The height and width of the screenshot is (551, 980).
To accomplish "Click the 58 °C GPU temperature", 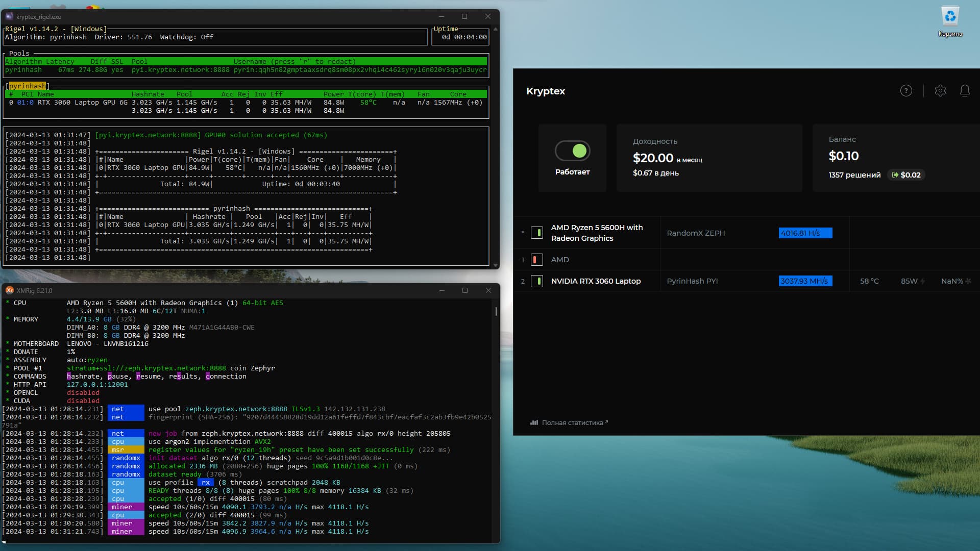I will [869, 281].
